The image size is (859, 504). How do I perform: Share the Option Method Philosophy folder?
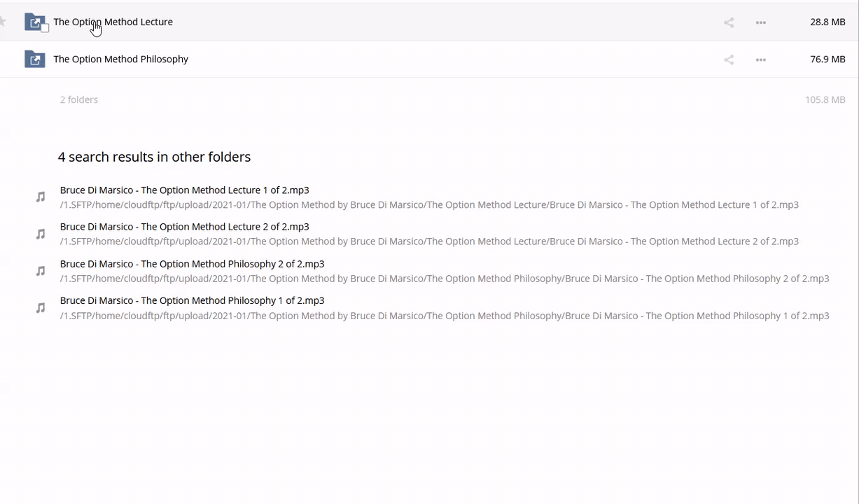pyautogui.click(x=729, y=59)
